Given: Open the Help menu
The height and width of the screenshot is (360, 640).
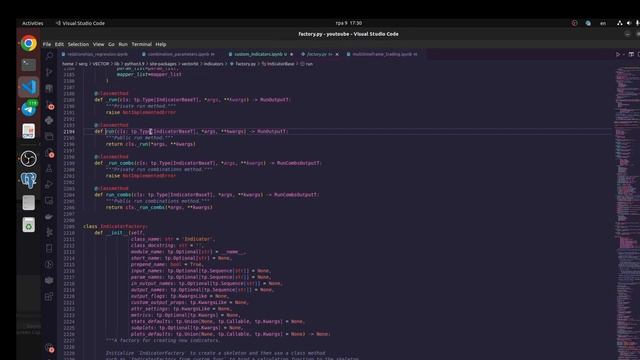Looking at the screenshot, I should (161, 44).
